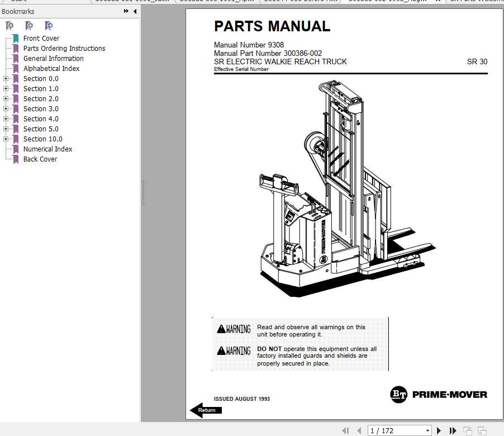
Task: Select the Numerical Index bookmark
Action: (x=47, y=149)
